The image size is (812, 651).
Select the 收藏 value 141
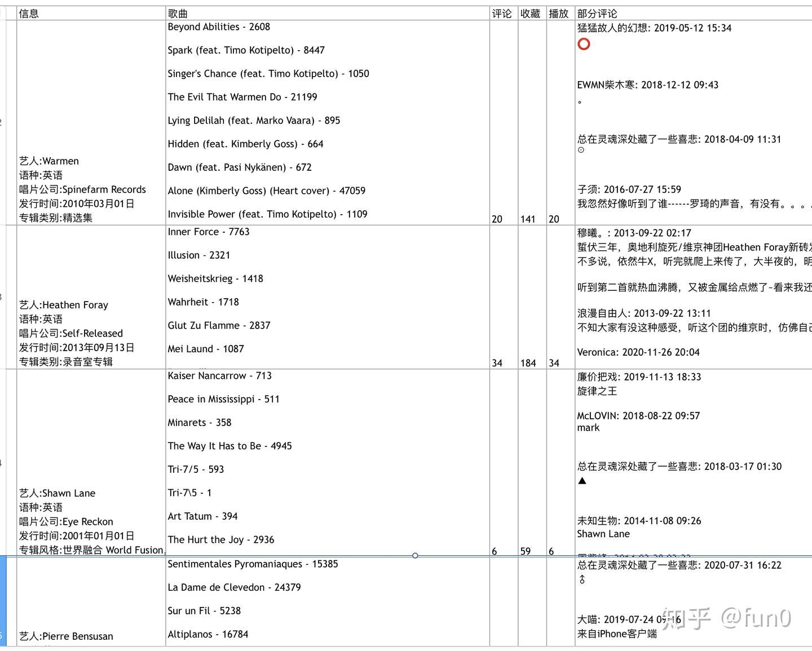click(528, 219)
